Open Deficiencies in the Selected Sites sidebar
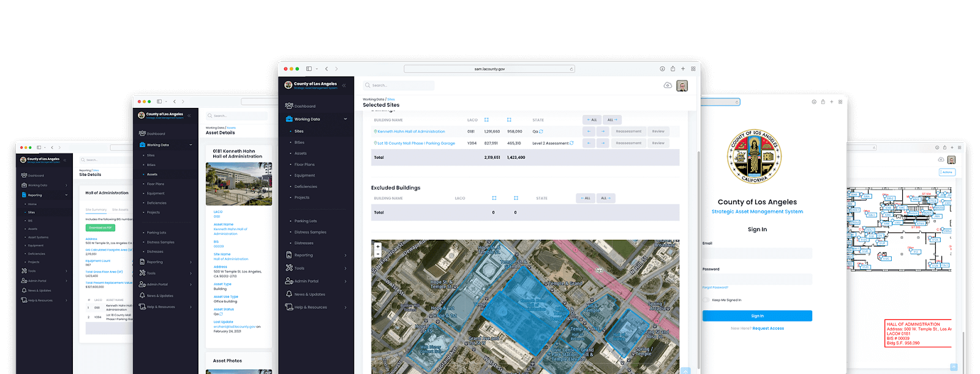The height and width of the screenshot is (374, 980). point(306,186)
